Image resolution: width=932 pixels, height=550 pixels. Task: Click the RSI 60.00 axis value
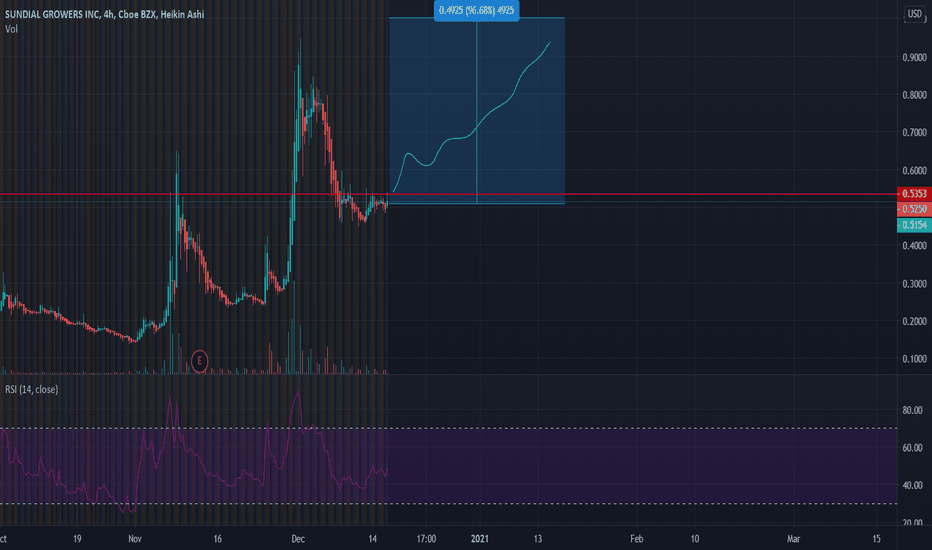tap(912, 448)
